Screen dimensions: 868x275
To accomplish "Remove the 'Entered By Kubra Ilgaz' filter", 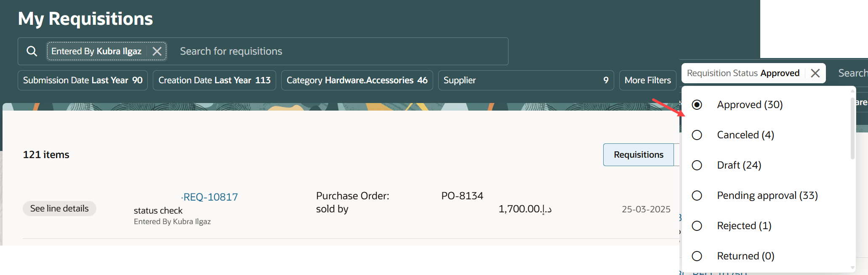I will coord(157,51).
